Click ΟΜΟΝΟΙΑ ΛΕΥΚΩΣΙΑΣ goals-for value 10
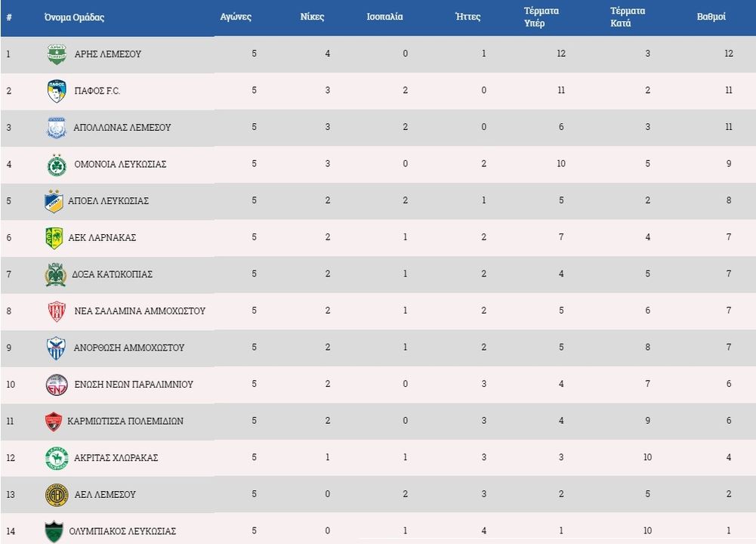756x544 pixels. (561, 164)
